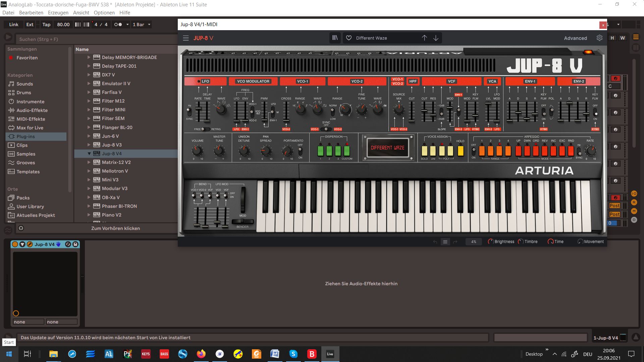Click the Tap tempo button

click(x=46, y=24)
